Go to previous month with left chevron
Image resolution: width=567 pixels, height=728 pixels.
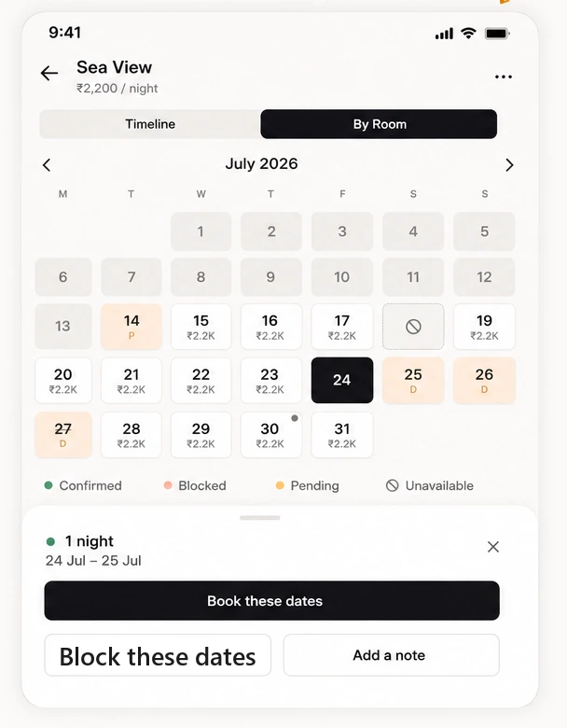tap(47, 165)
